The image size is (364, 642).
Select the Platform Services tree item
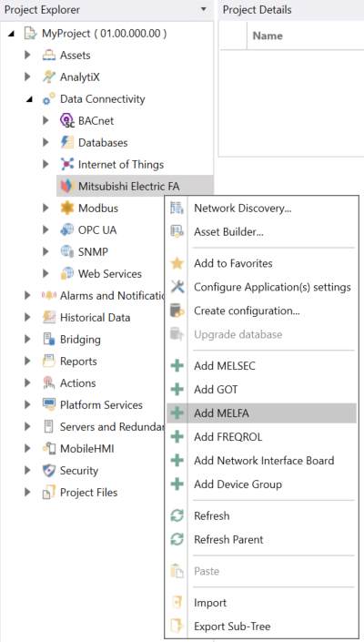click(x=101, y=405)
